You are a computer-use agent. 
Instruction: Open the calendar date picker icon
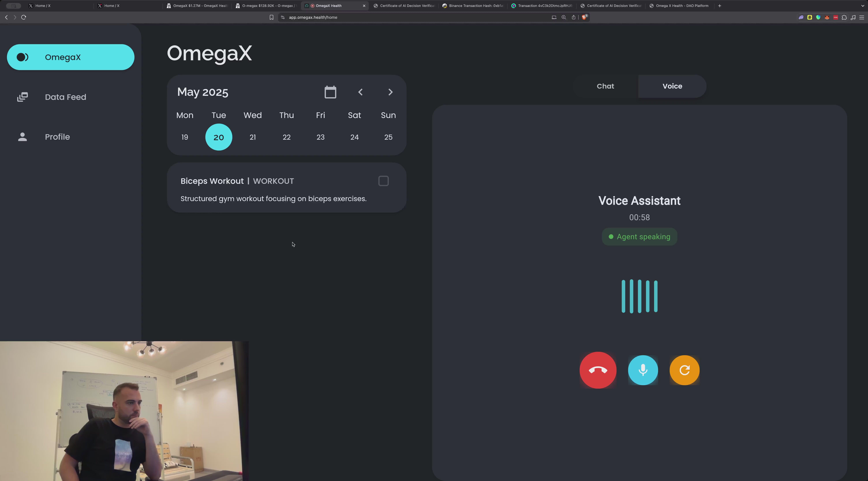coord(330,92)
